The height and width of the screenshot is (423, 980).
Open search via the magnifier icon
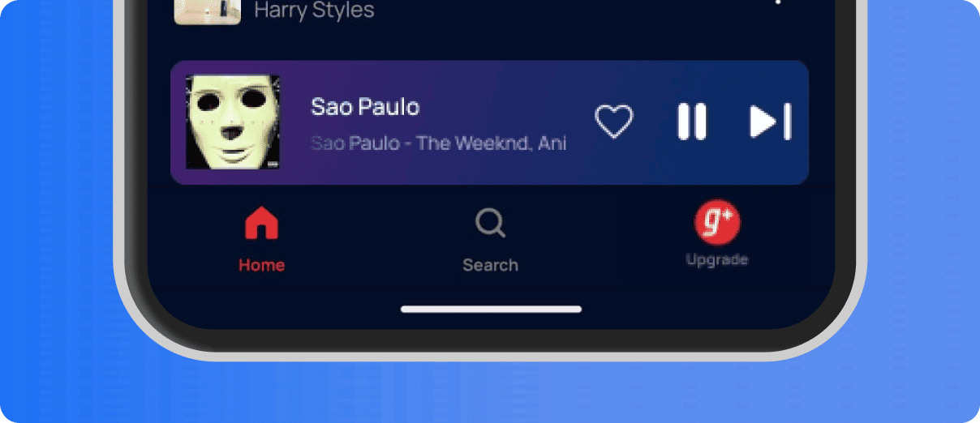click(x=491, y=223)
